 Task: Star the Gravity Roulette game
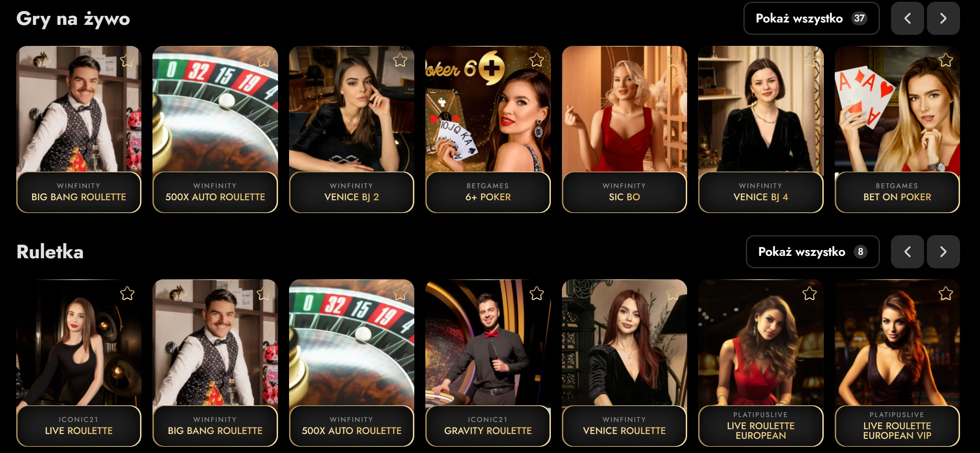[536, 293]
